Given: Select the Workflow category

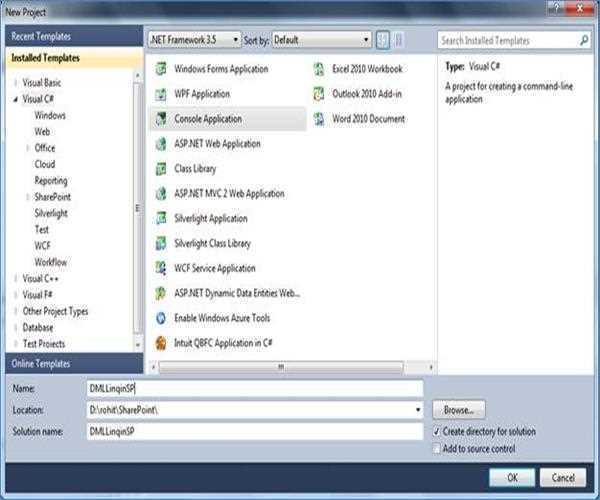Looking at the screenshot, I should [x=51, y=262].
